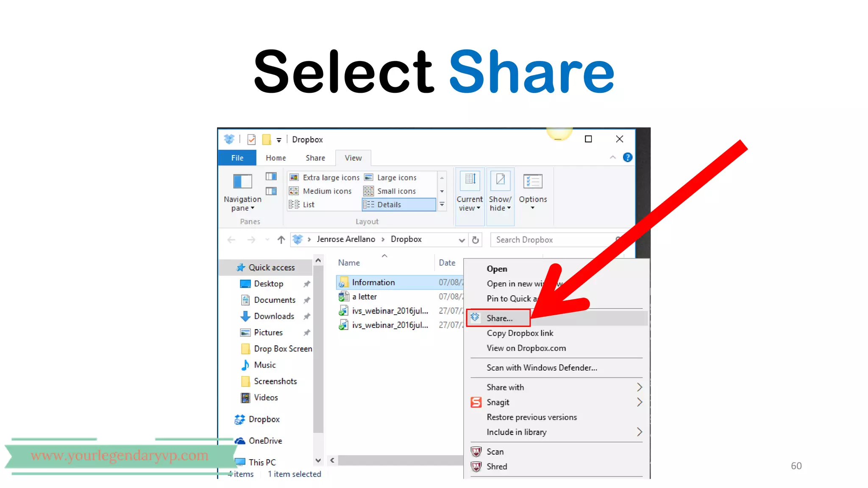The image size is (868, 488).
Task: Switch to the View ribbon tab
Action: tap(353, 158)
